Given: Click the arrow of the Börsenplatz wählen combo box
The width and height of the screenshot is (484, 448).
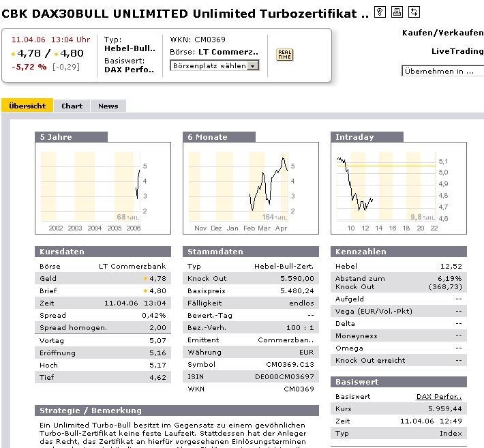Looking at the screenshot, I should click(253, 66).
